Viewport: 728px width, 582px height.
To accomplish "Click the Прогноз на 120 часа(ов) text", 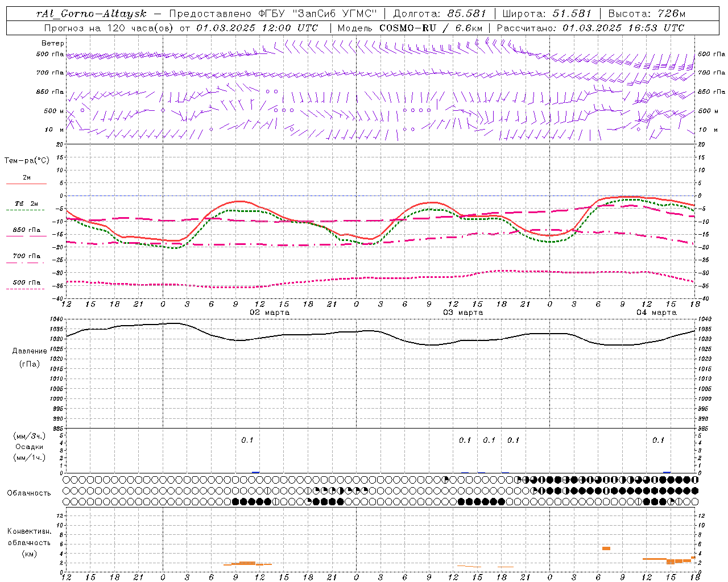I will (109, 28).
